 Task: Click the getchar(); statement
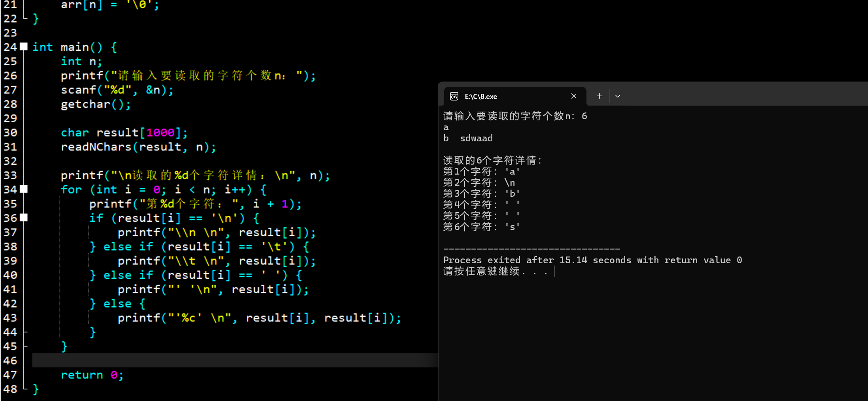[96, 104]
